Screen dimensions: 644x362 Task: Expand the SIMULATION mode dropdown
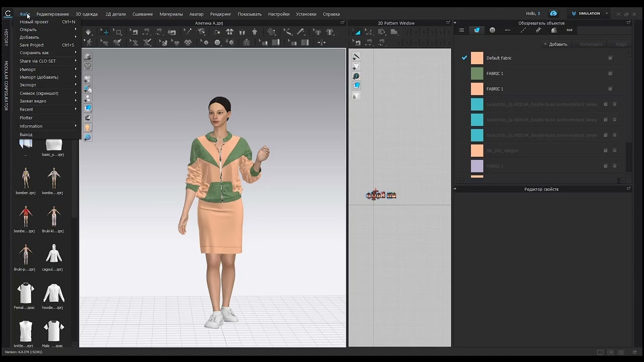[607, 14]
